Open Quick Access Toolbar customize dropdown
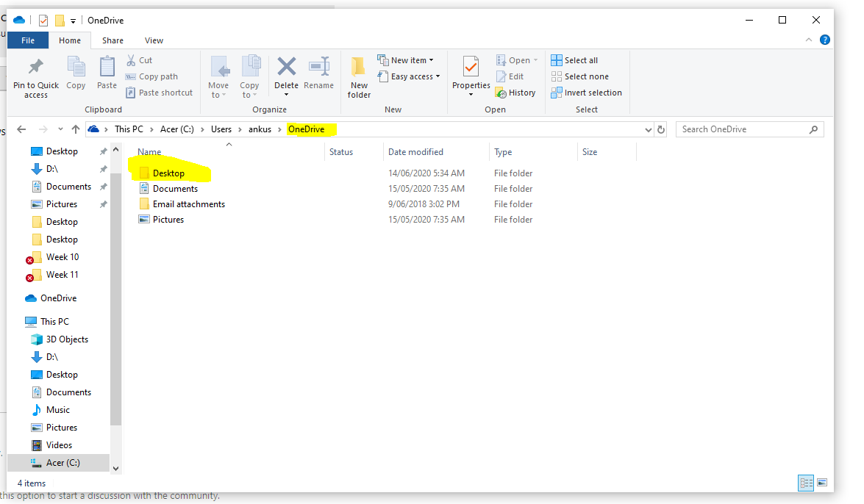The image size is (864, 504). (x=73, y=21)
